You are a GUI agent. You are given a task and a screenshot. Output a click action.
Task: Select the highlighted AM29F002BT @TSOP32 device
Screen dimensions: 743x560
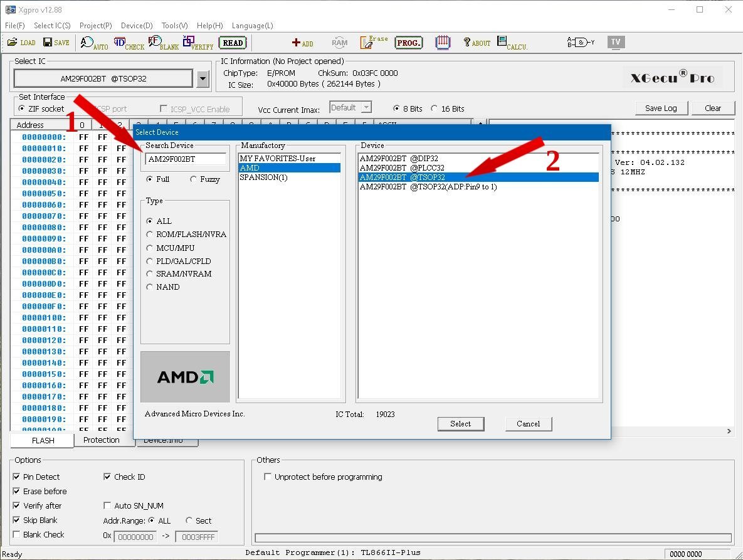point(478,177)
